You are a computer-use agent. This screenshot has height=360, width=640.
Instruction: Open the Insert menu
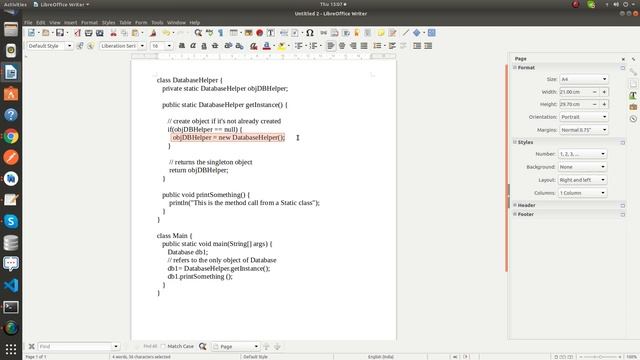point(71,22)
